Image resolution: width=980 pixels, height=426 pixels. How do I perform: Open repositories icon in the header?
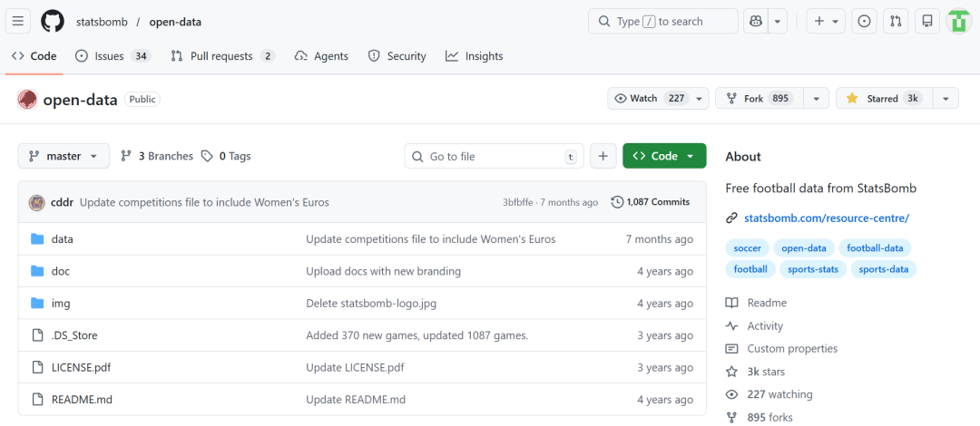coord(926,21)
